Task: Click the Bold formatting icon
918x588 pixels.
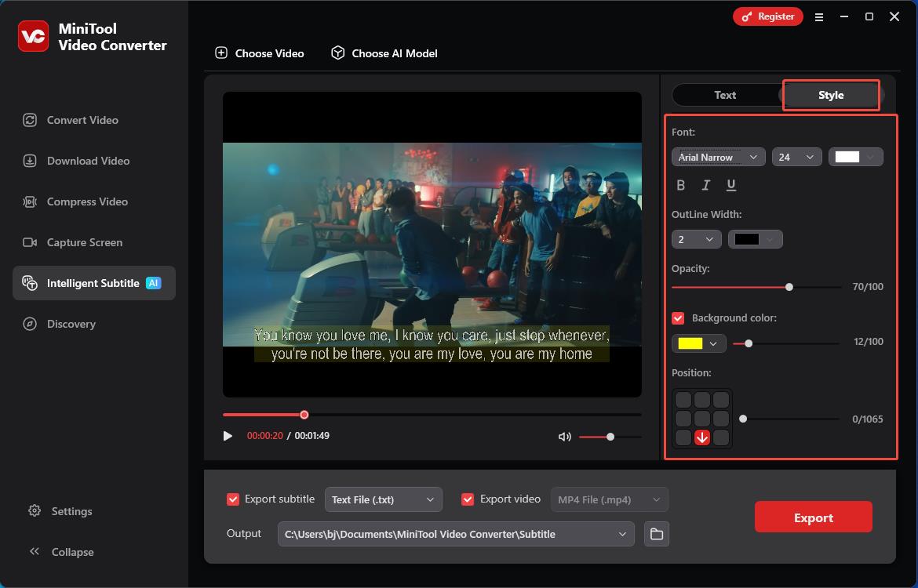Action: pyautogui.click(x=680, y=185)
